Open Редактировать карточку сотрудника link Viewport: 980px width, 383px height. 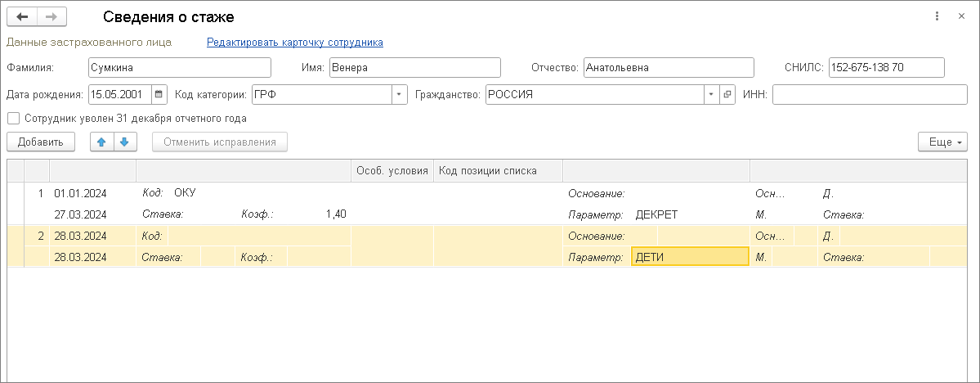click(294, 42)
